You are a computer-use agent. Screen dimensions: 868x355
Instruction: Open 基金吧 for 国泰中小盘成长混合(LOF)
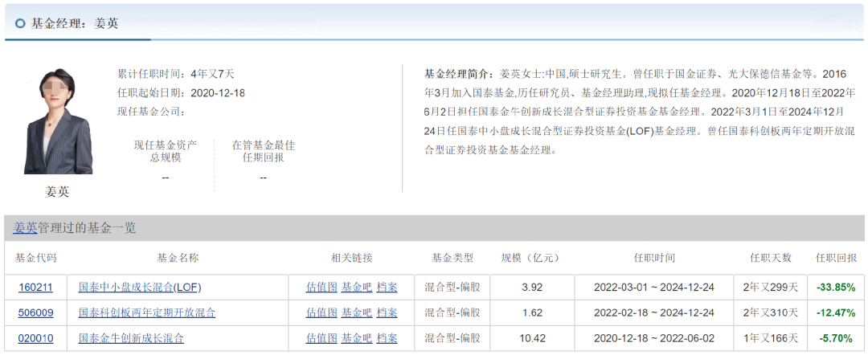coord(357,288)
